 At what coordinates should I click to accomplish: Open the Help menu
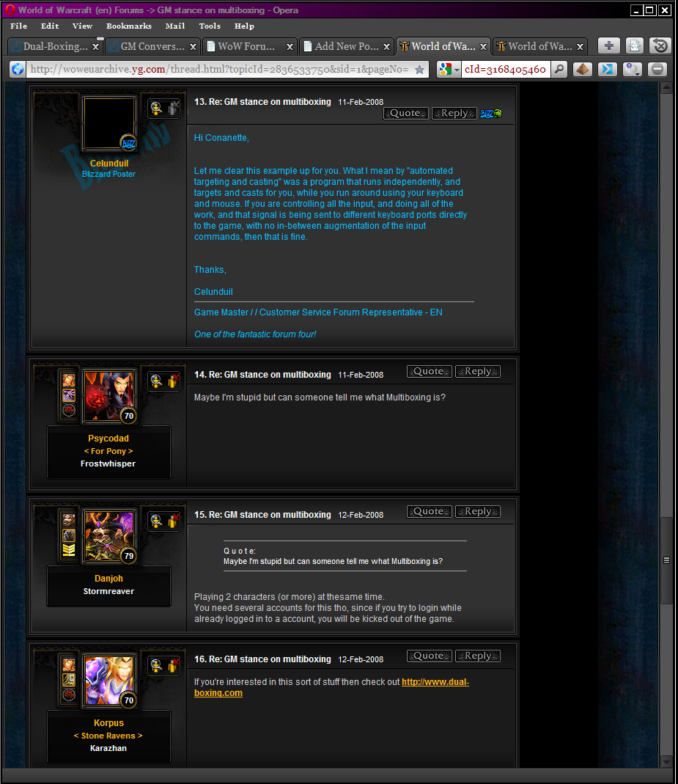[x=244, y=26]
